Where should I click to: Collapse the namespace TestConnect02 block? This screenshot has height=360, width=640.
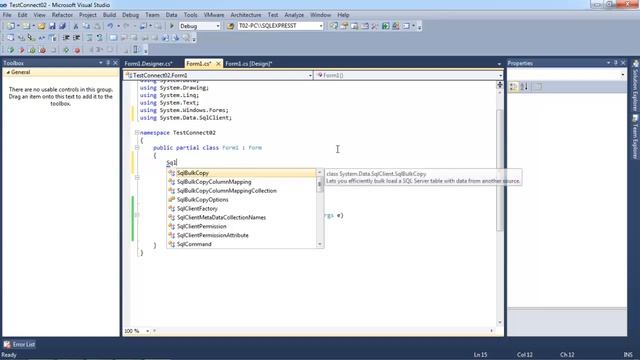click(x=137, y=133)
